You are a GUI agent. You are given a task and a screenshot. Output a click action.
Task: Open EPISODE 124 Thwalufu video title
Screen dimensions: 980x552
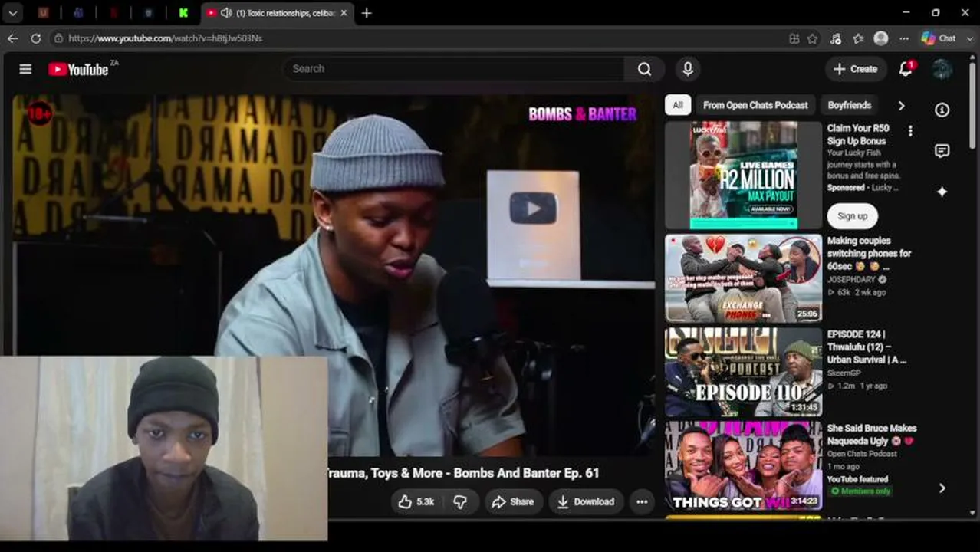867,347
